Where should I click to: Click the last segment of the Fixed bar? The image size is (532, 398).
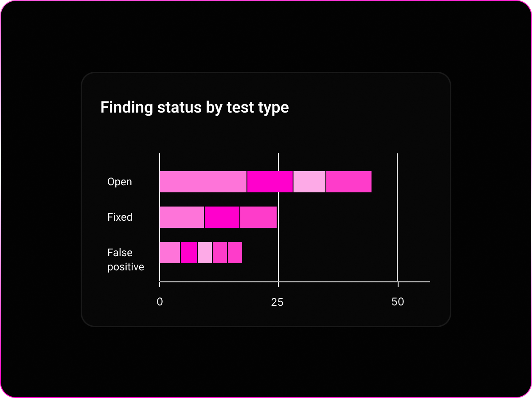(x=258, y=217)
